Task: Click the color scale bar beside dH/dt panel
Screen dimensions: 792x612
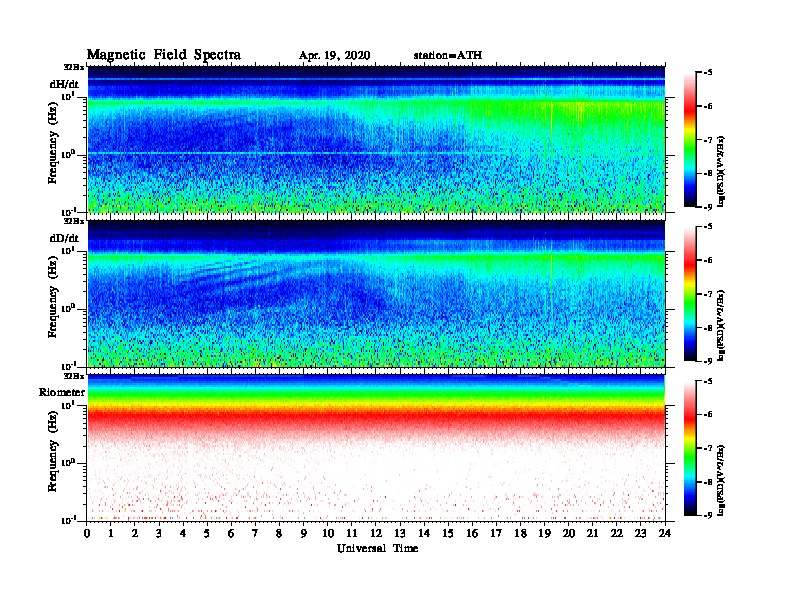Action: pos(690,140)
